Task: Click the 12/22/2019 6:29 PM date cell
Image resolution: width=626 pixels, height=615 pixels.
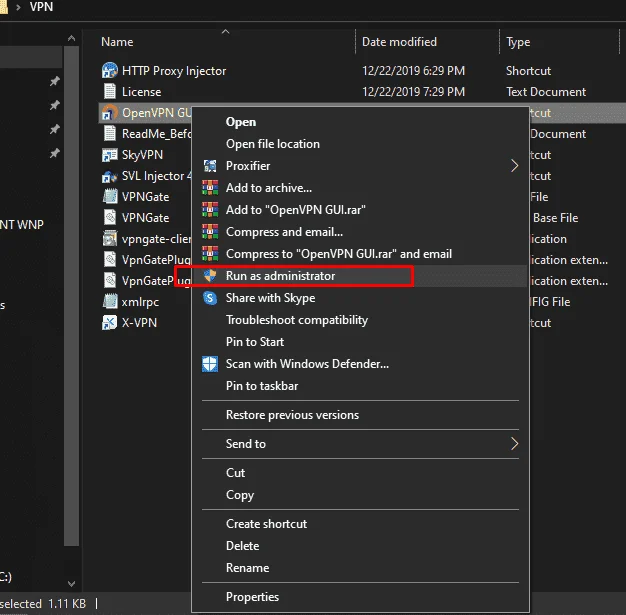Action: coord(414,71)
